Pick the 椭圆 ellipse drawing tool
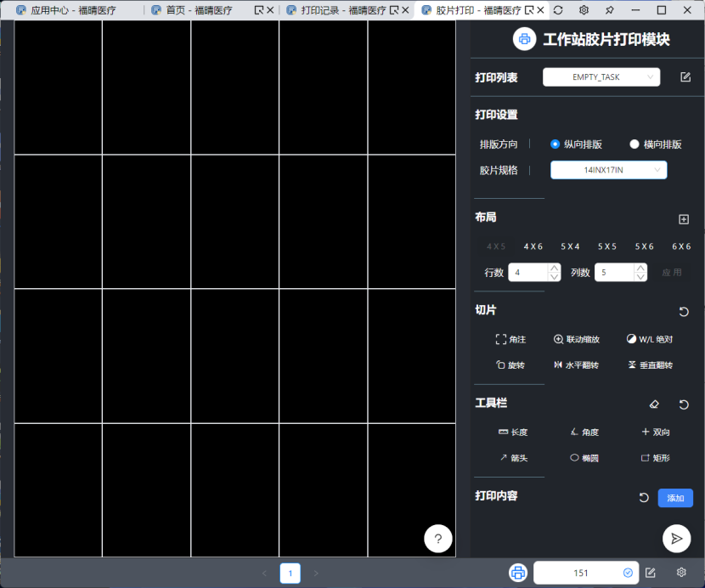This screenshot has width=705, height=588. (584, 458)
